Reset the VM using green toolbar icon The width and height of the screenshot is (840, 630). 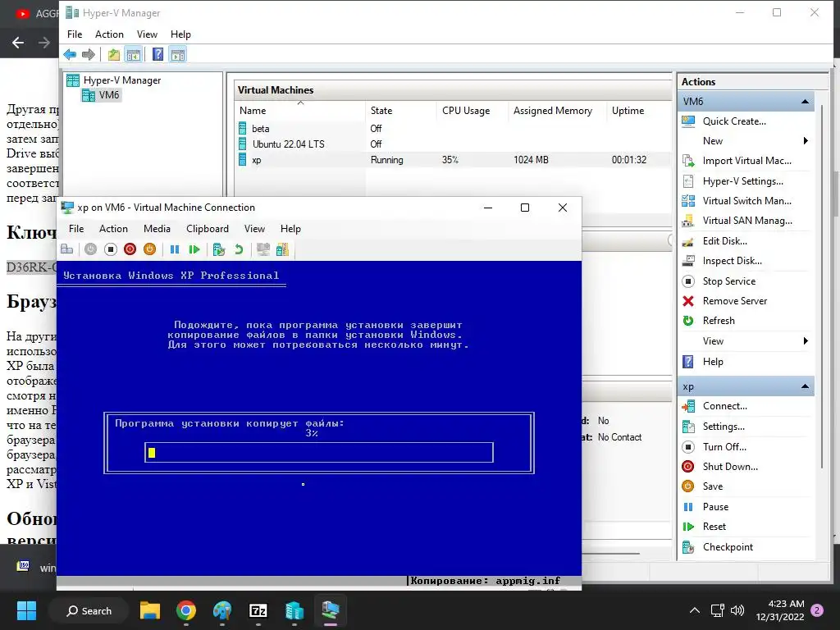[x=194, y=249]
